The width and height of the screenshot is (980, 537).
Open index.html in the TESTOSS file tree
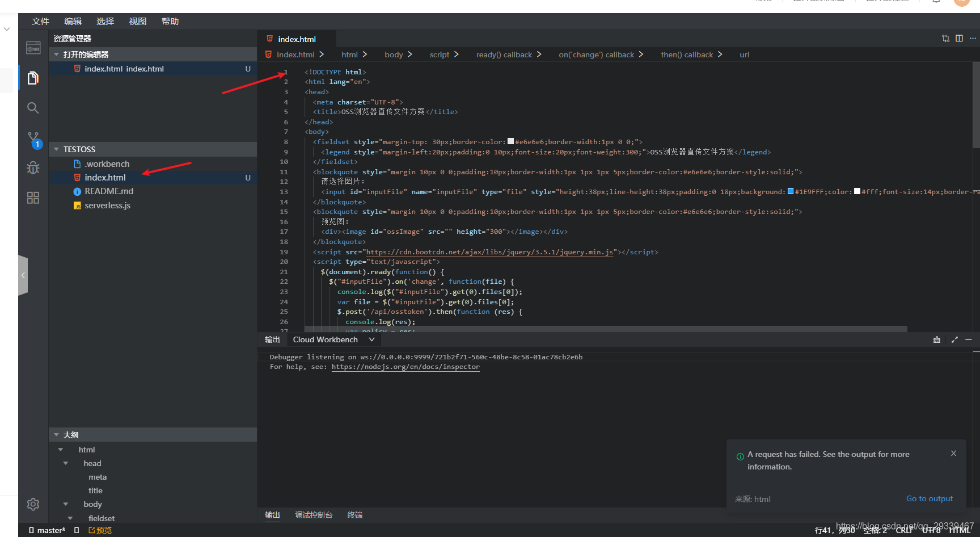click(153, 178)
